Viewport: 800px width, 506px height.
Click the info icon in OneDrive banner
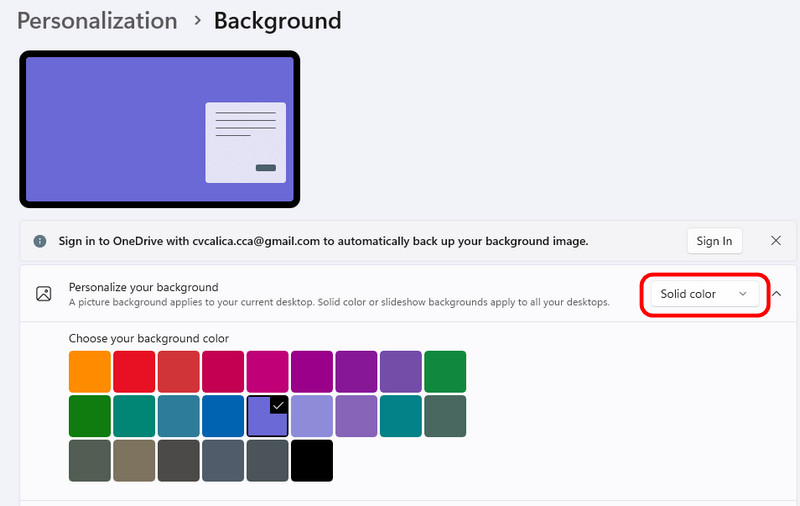coord(40,241)
